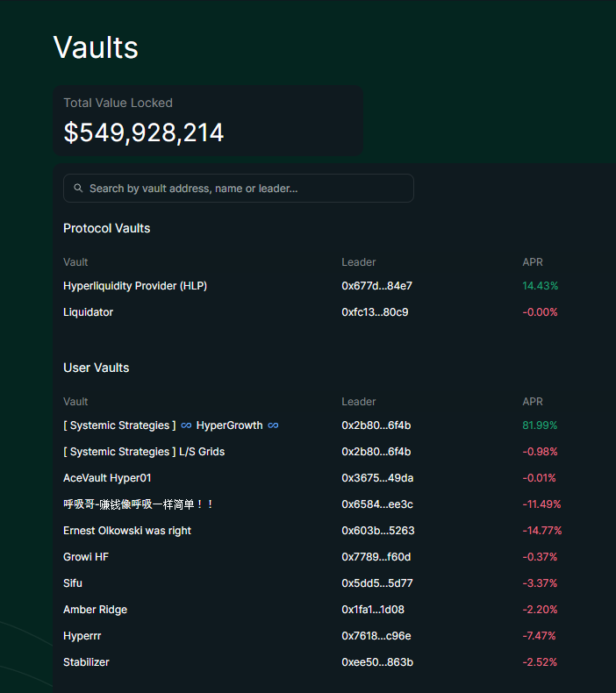Select Liquidator leader address 0xfc13...80c9
Screen dimensions: 616x693
375,312
